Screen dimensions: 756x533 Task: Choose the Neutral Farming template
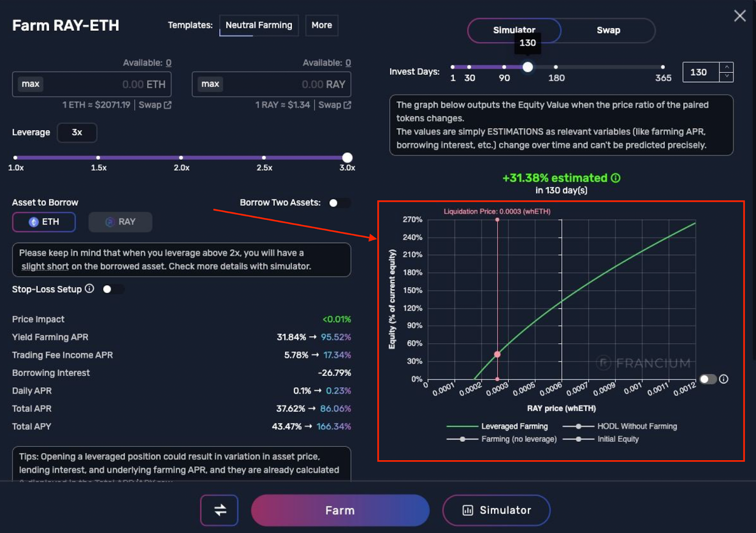[259, 25]
